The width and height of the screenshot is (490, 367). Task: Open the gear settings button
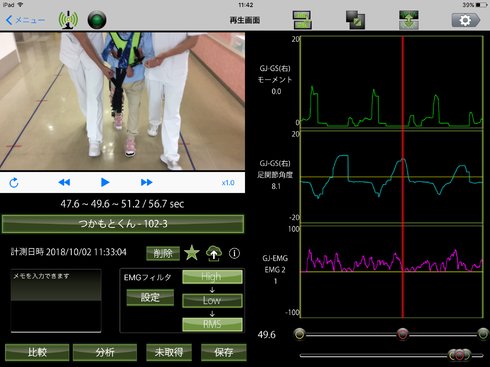[x=466, y=20]
